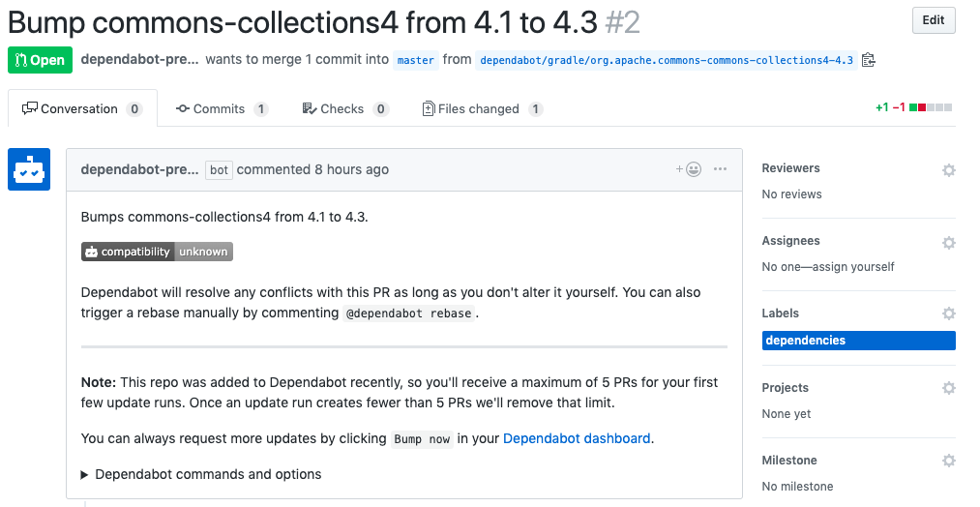Click the compatibility unknown badge
This screenshot has height=507, width=980.
tap(157, 252)
